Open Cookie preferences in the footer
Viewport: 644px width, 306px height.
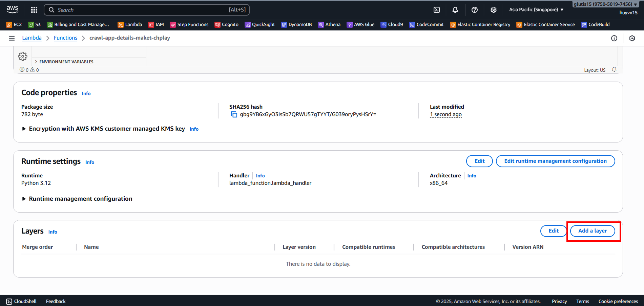click(618, 301)
